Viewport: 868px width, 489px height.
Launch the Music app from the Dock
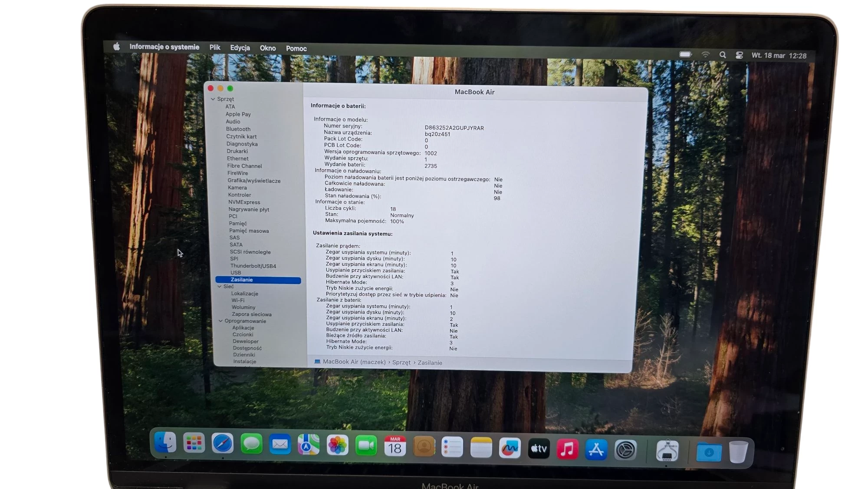coord(567,447)
